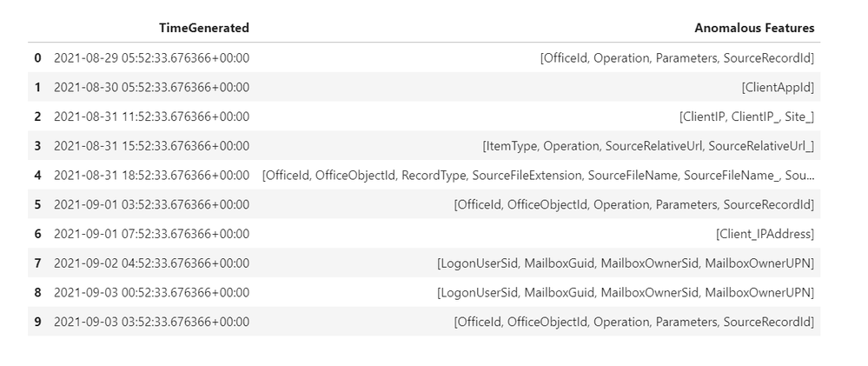Select the [Client_IPAddress] features cell
The image size is (868, 366).
765,234
